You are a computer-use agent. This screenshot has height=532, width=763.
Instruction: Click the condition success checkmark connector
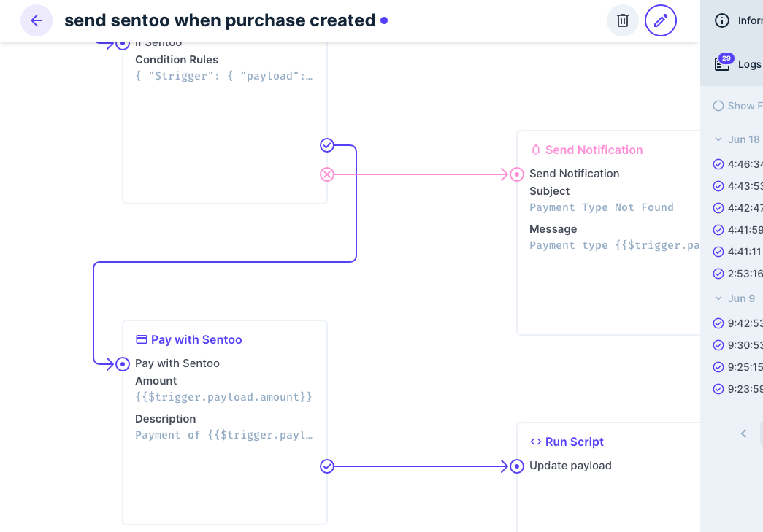[x=327, y=145]
